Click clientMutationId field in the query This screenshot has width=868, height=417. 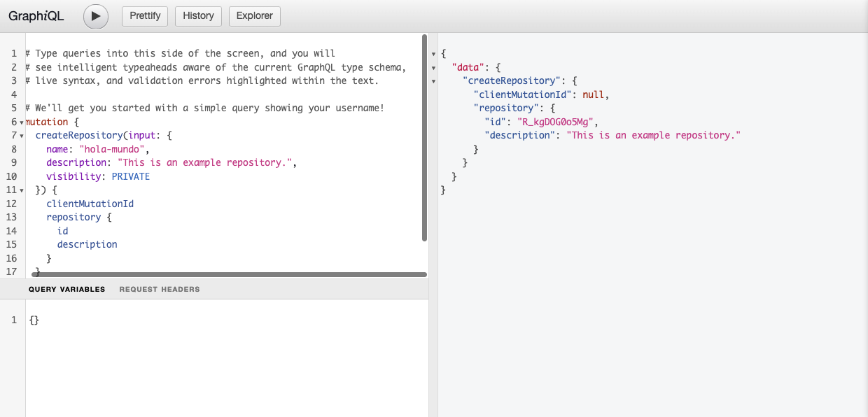[90, 204]
